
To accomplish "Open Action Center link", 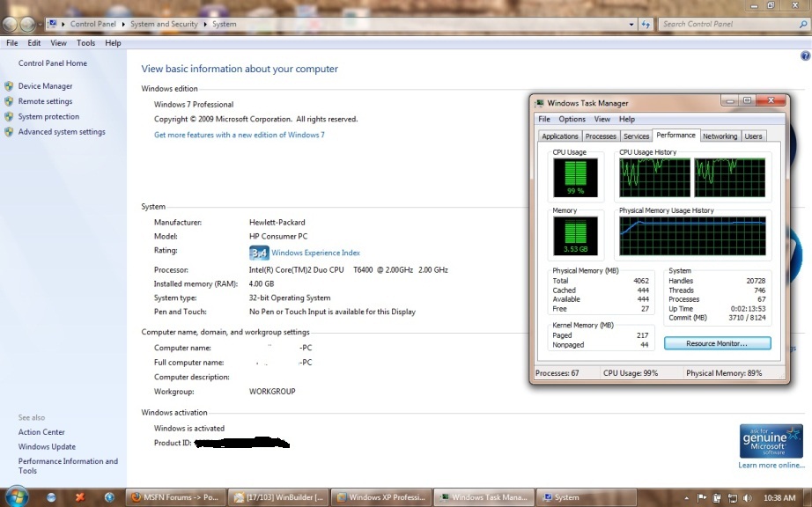I will click(x=41, y=432).
